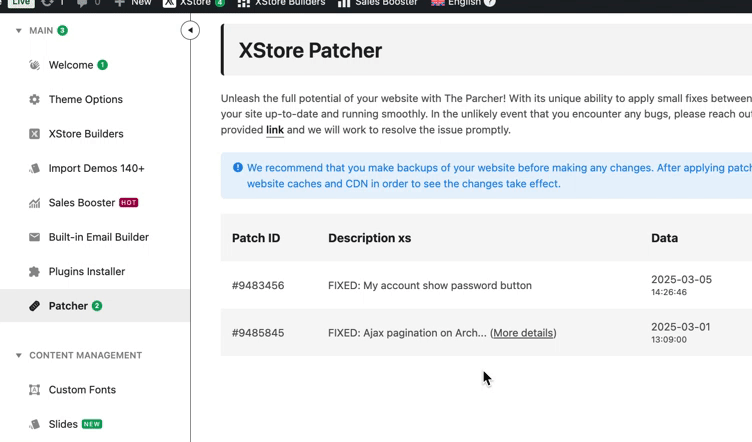
Task: Open Welcome via its waving hand icon
Action: point(35,65)
